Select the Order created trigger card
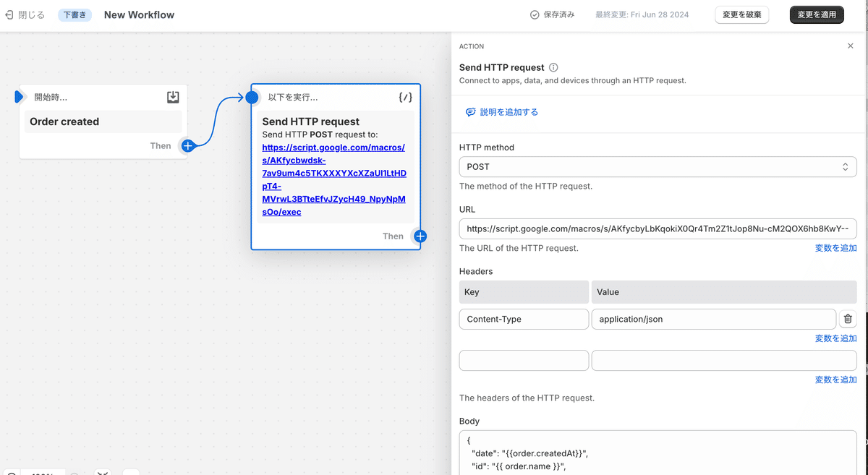Screen dimensions: 868x475 click(x=103, y=121)
